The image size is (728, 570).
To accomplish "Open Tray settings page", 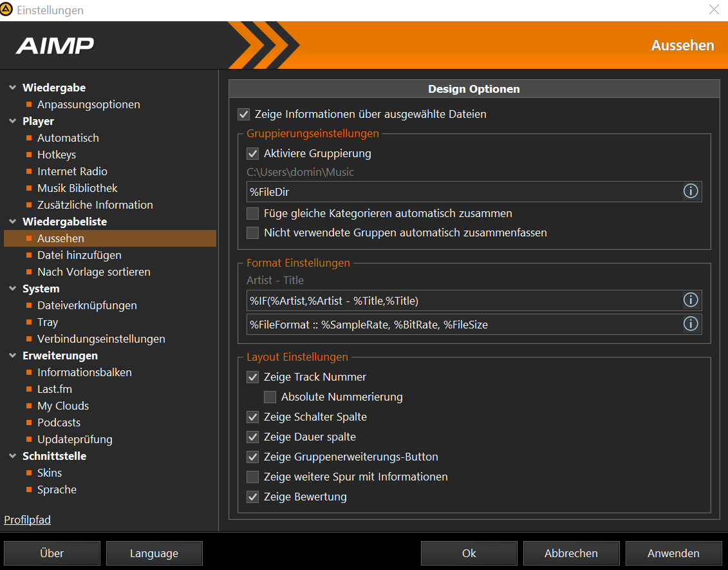I will [48, 322].
